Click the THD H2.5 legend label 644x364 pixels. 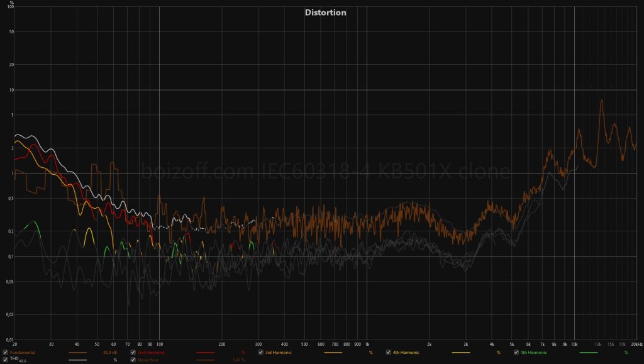pyautogui.click(x=18, y=360)
